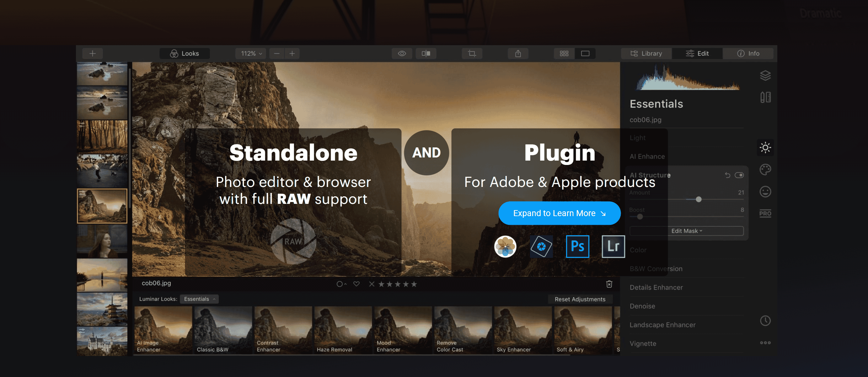Switch to the Info tab
Screen dimensions: 868x377
[748, 54]
